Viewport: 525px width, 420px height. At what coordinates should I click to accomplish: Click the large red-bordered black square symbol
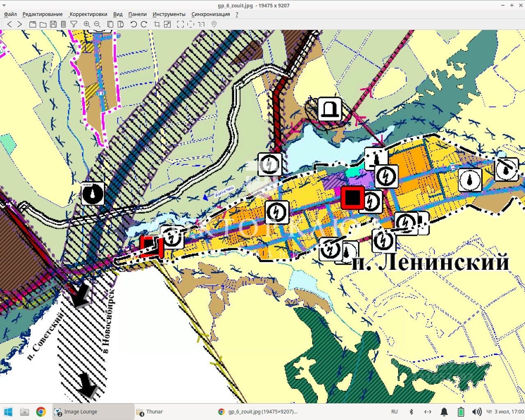coord(352,198)
